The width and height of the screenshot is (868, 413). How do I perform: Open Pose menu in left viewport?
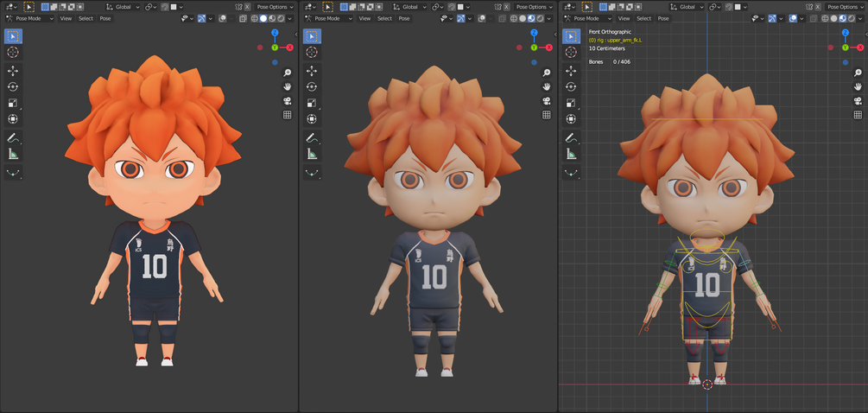pyautogui.click(x=105, y=18)
